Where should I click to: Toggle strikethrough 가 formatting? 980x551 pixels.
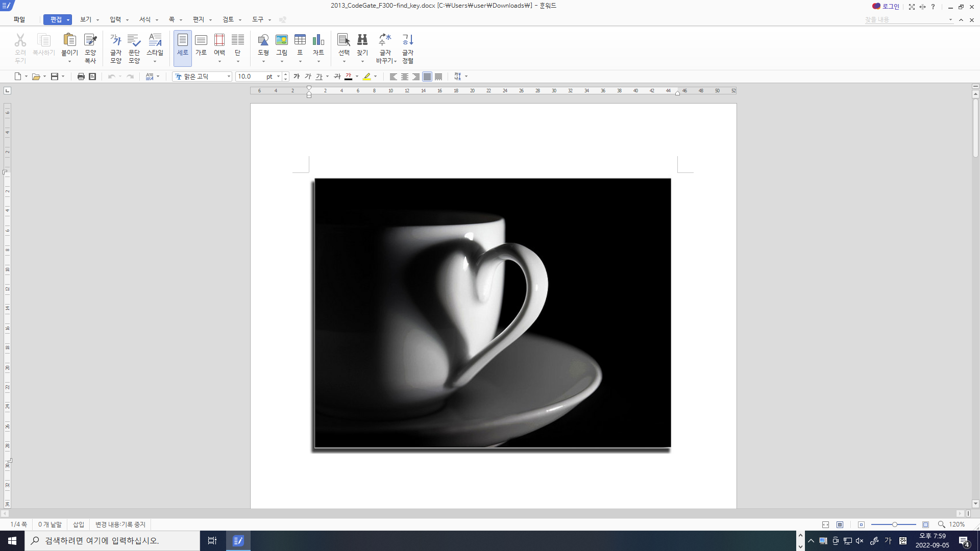pyautogui.click(x=337, y=77)
